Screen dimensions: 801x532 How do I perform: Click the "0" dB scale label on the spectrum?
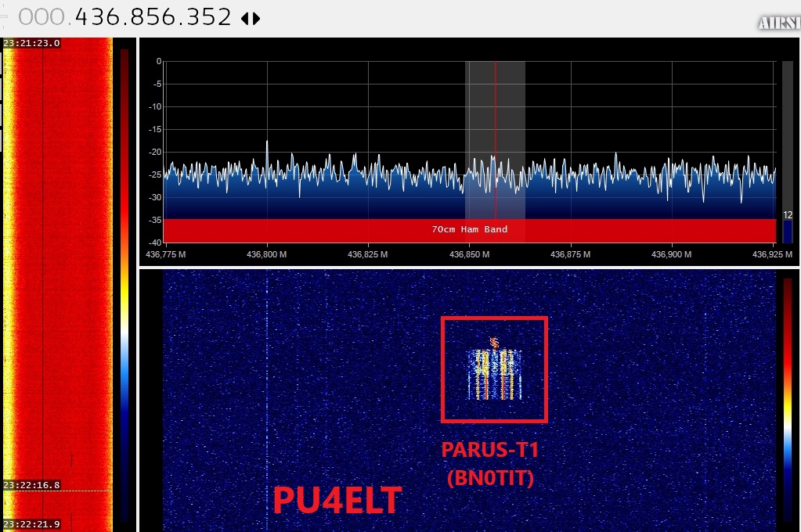[159, 61]
